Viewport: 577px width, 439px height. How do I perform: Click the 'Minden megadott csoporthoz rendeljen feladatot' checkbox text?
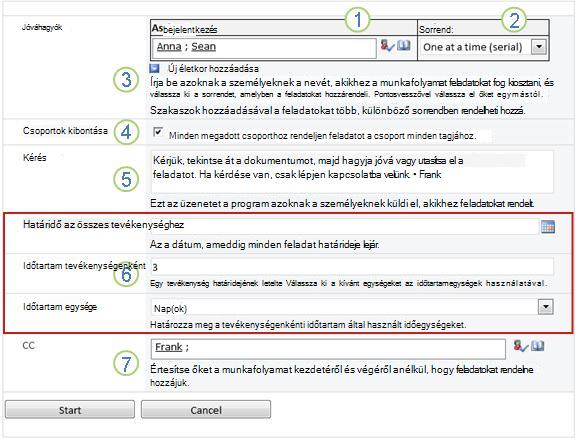pos(322,136)
